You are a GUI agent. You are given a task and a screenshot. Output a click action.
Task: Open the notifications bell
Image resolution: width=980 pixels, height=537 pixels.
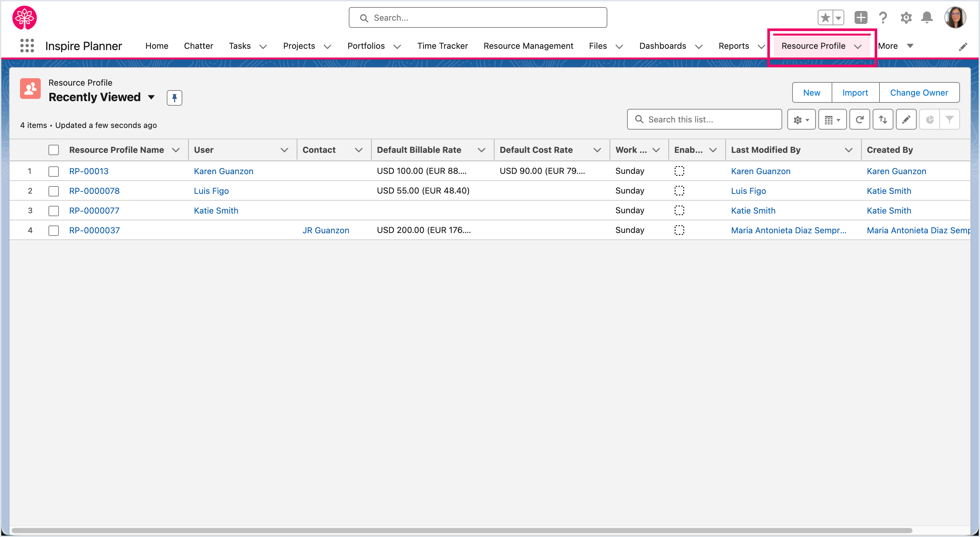(x=927, y=17)
